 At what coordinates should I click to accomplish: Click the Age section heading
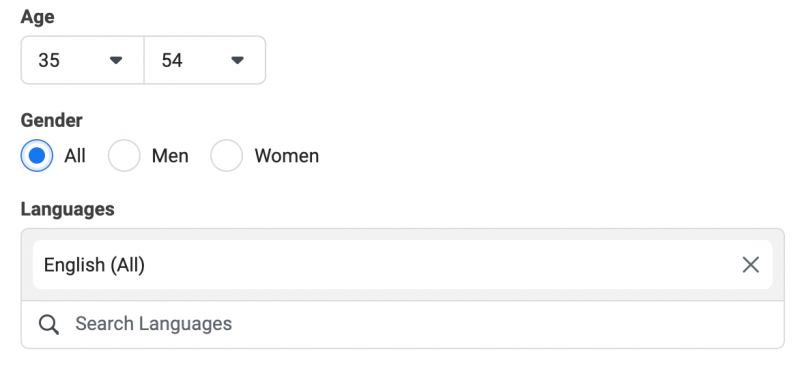point(37,17)
